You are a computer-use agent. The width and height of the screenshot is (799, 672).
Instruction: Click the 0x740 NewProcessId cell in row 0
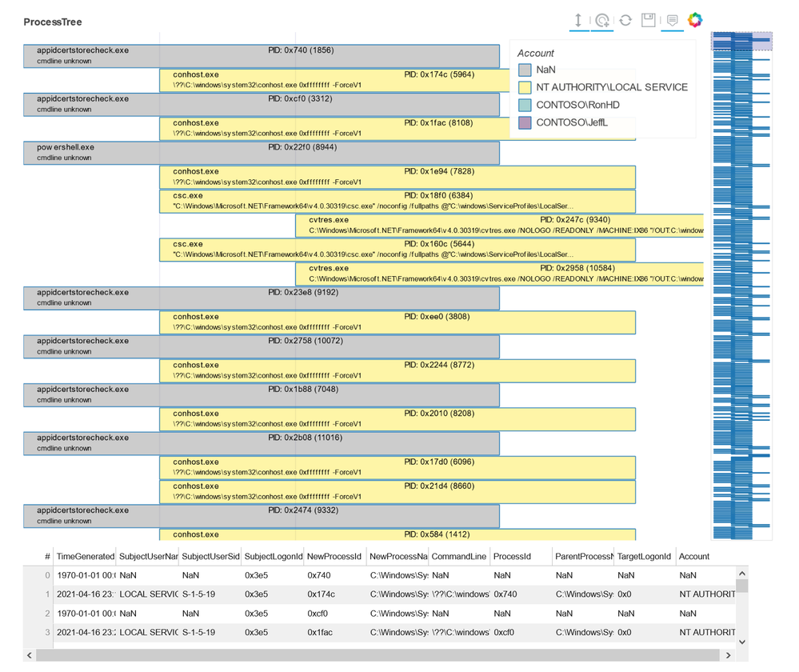[x=335, y=575]
